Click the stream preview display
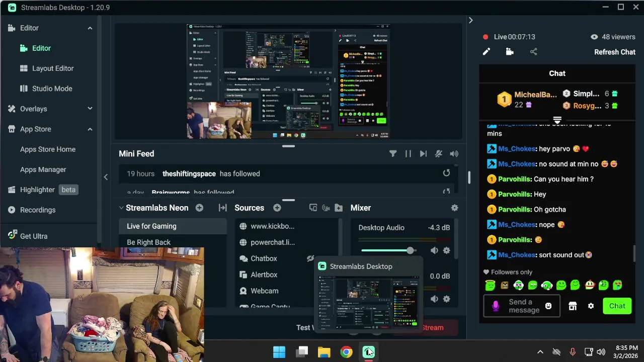 coord(288,81)
